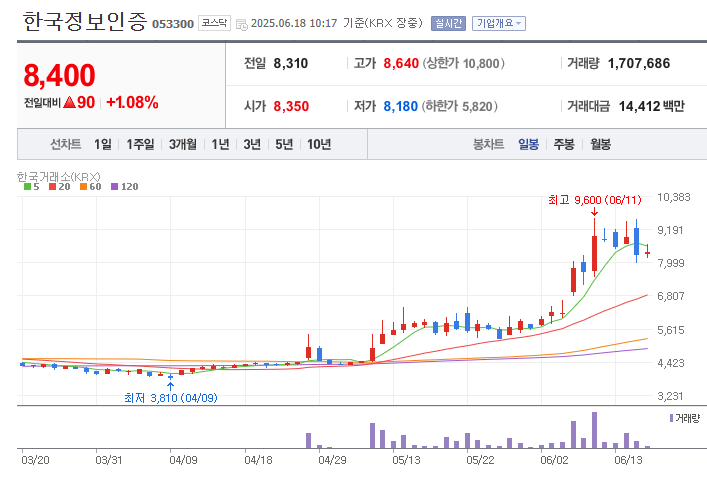Viewport: 707px width, 486px height.
Task: Select the 1일 line chart tab
Action: [102, 144]
